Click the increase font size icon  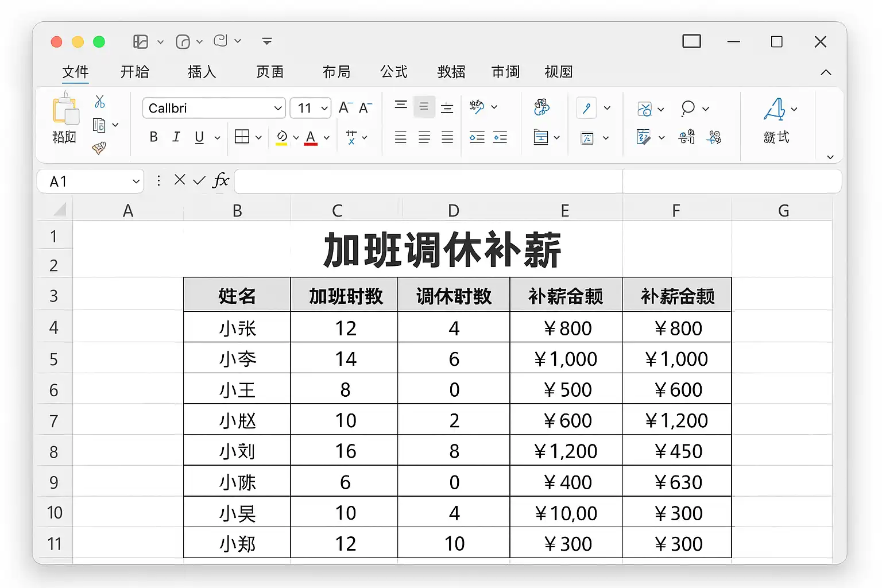click(345, 108)
